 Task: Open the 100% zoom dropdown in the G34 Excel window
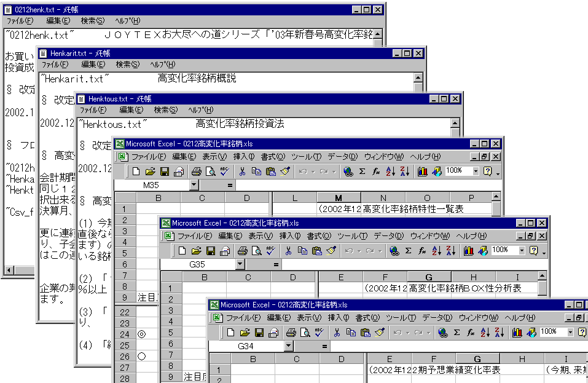pos(570,333)
